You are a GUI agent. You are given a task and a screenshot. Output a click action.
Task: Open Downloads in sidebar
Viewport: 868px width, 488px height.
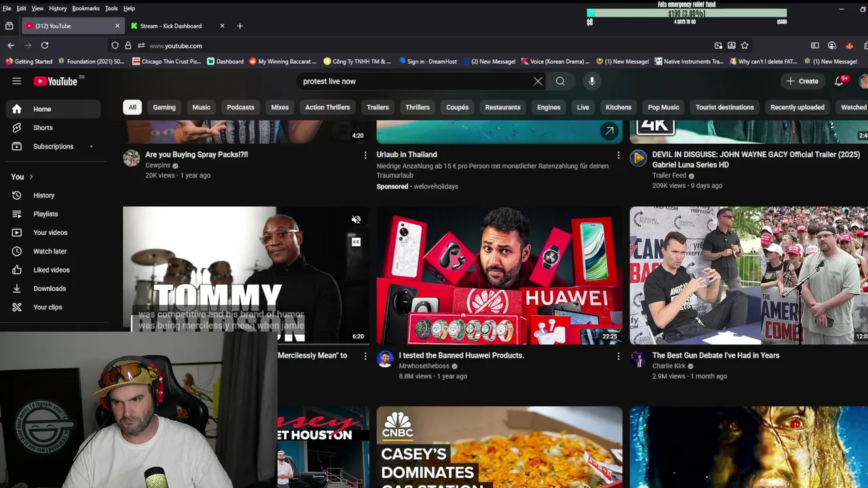(53, 289)
